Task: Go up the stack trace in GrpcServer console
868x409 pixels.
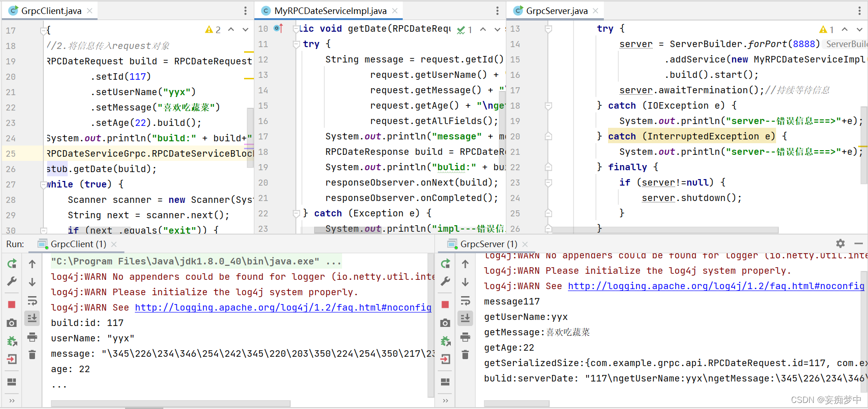Action: 465,264
